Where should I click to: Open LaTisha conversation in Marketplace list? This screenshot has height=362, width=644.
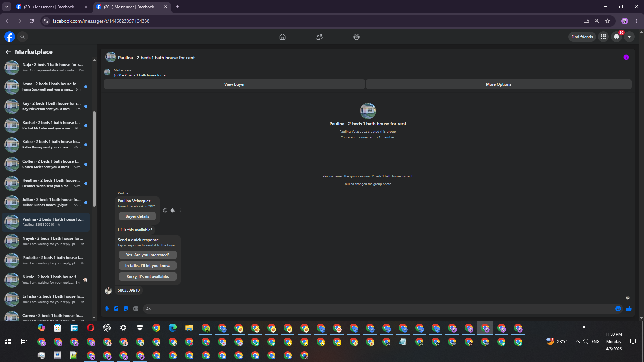point(46,299)
